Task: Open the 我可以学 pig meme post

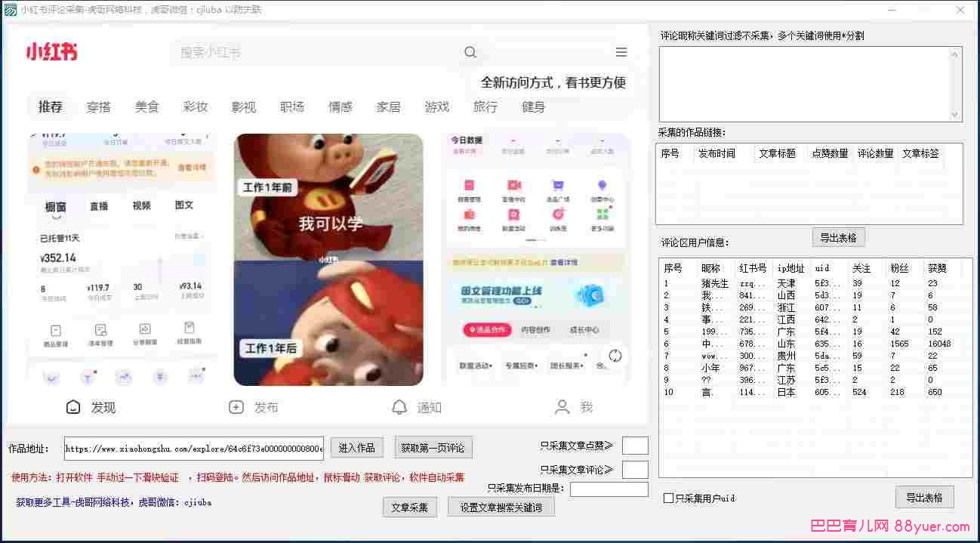Action: pyautogui.click(x=328, y=260)
